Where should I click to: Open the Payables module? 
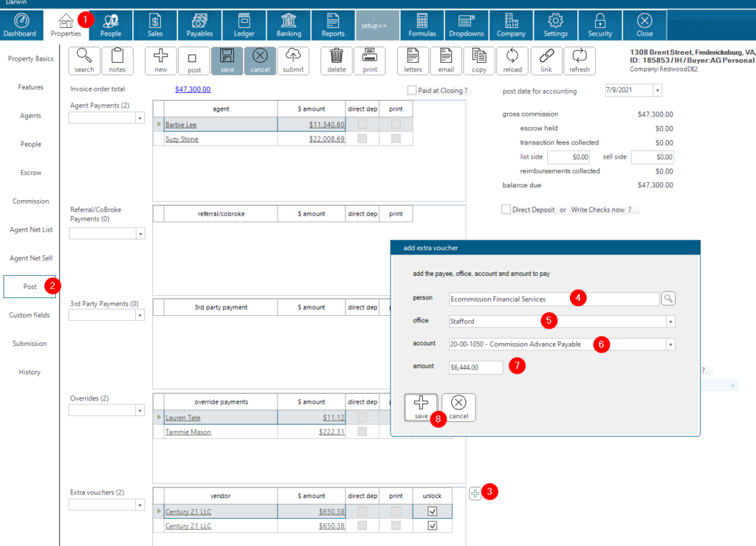199,25
